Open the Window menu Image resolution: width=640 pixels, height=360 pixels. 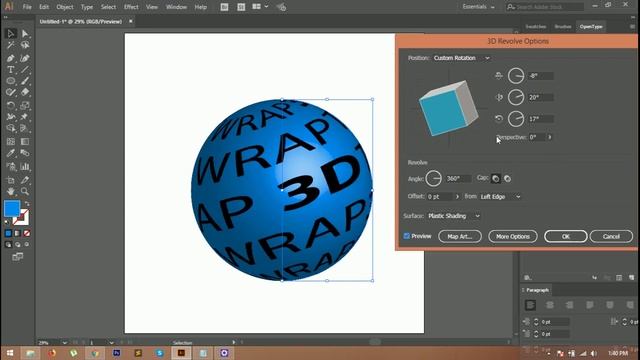176,7
